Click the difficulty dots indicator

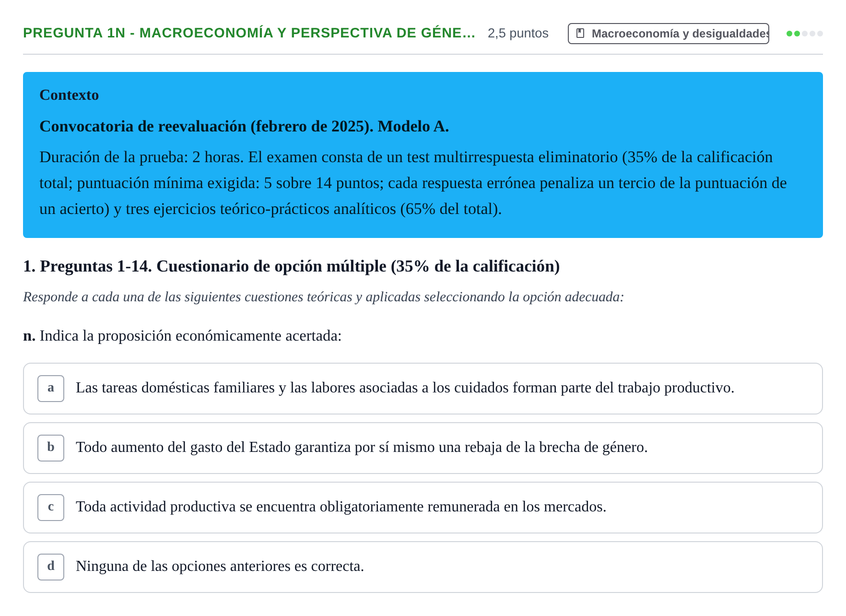[805, 34]
